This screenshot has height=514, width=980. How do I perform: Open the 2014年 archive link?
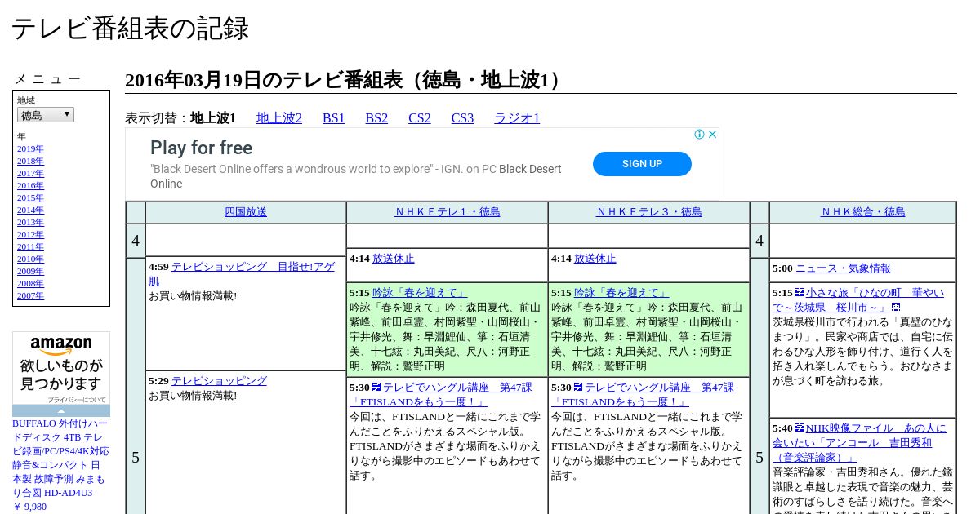30,210
